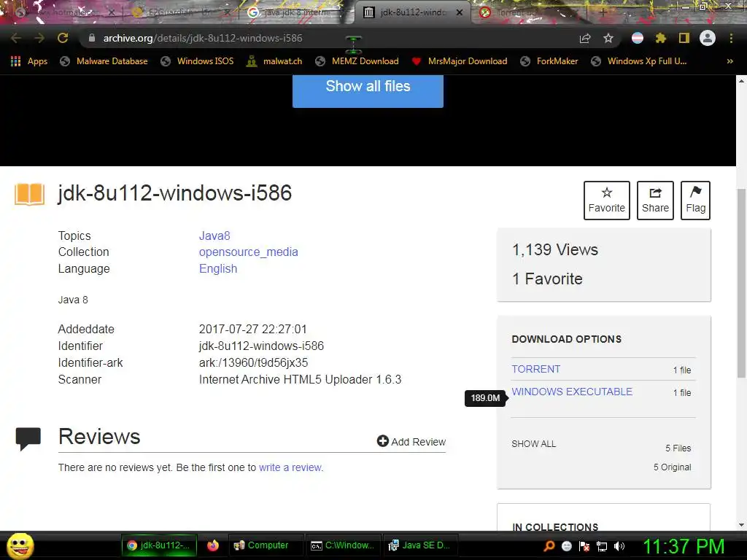The height and width of the screenshot is (560, 747).
Task: Click the 1,139 Views text
Action: click(x=555, y=249)
